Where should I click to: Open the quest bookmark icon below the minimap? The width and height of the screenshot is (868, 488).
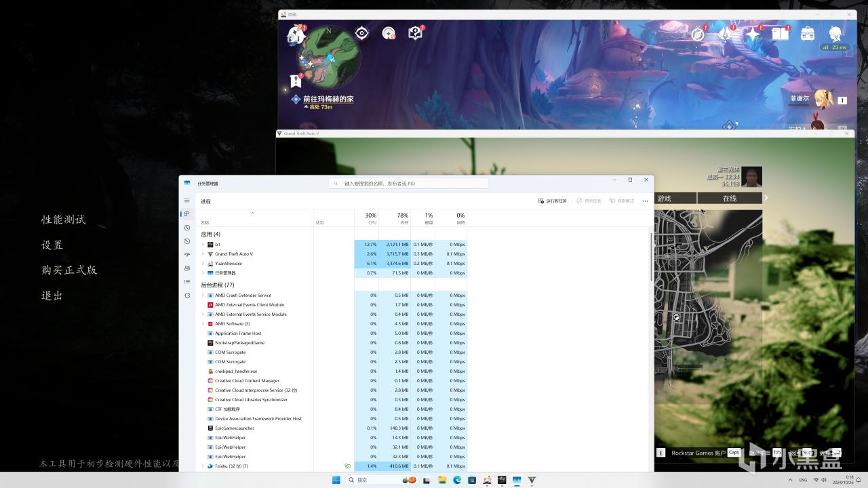coord(296,81)
